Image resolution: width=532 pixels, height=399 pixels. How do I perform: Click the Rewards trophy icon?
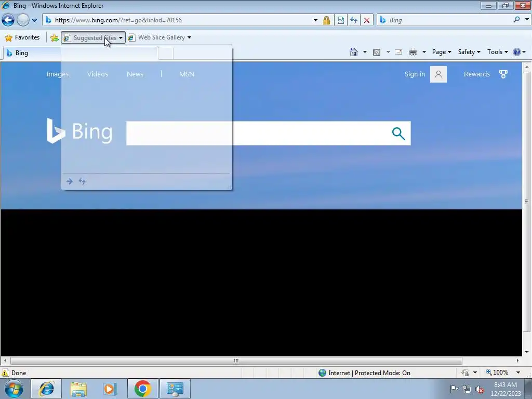pos(503,74)
